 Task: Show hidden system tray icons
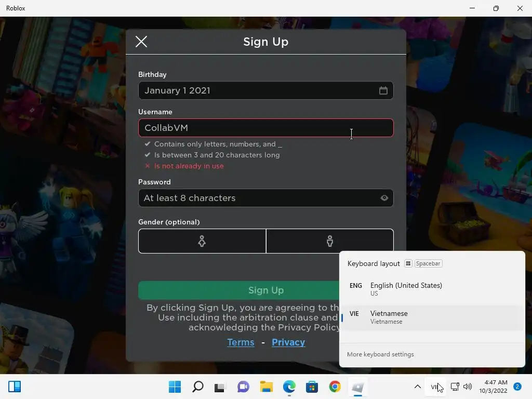tap(418, 387)
